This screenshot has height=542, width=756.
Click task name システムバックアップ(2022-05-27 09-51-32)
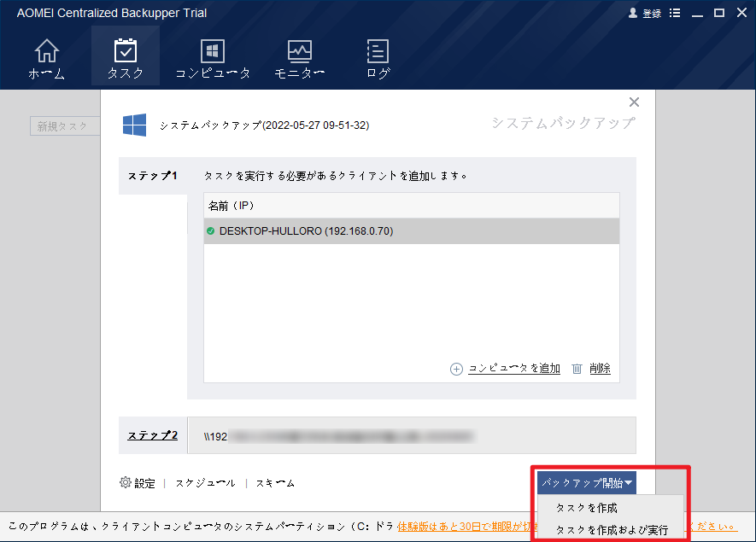pos(264,125)
